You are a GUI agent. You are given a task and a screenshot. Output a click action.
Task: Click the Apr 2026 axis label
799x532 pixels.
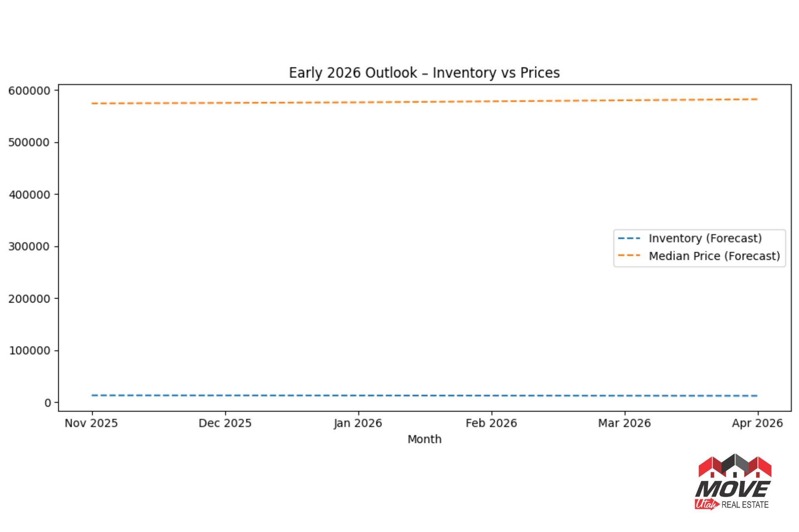757,423
